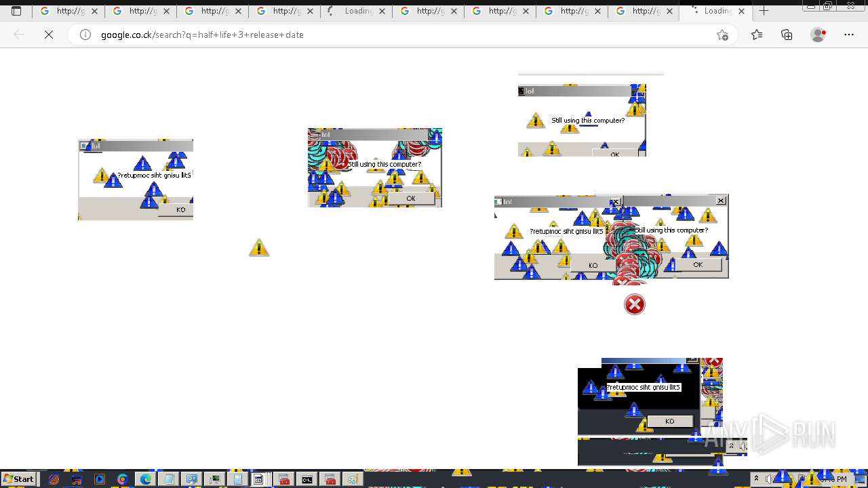Open Windows Media Player from taskbar
Image resolution: width=868 pixels, height=488 pixels.
tap(100, 479)
